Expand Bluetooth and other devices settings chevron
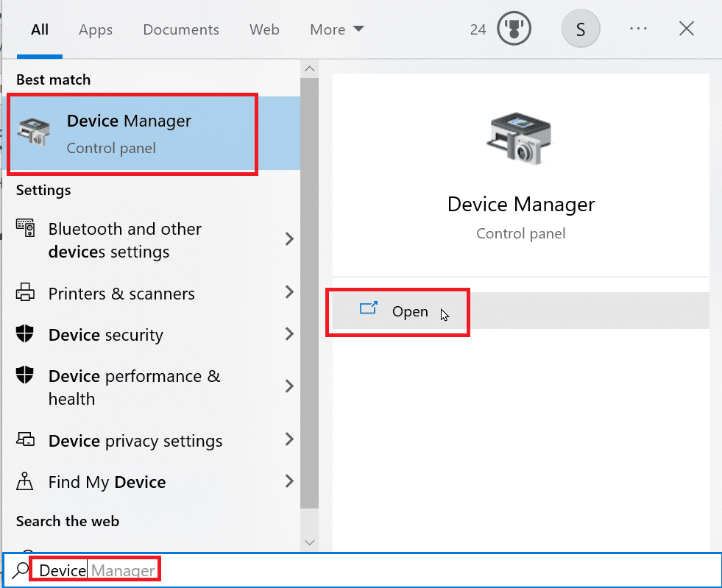Viewport: 722px width, 588px height. [x=289, y=239]
